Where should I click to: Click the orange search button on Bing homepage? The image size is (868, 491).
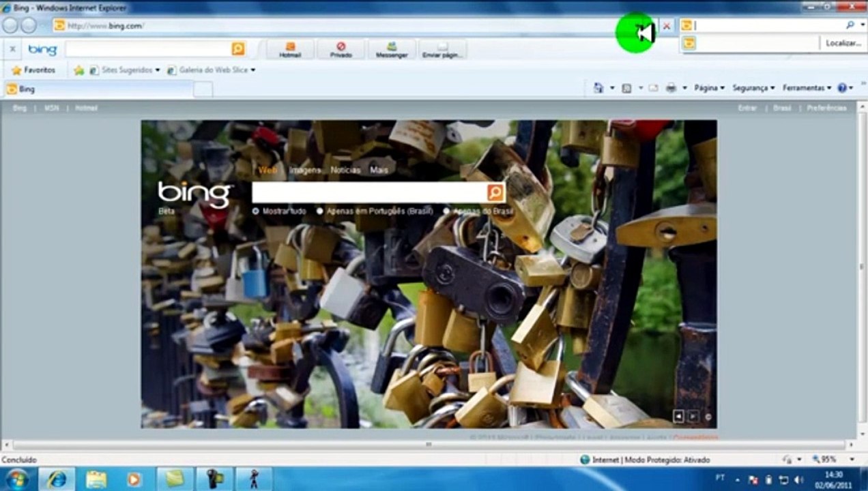[495, 192]
